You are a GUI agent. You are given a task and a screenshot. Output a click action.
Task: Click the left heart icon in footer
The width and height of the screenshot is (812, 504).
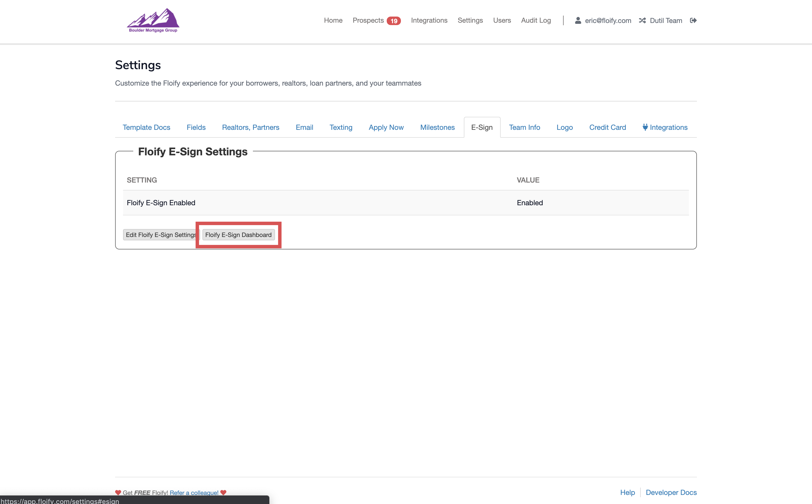coord(118,492)
